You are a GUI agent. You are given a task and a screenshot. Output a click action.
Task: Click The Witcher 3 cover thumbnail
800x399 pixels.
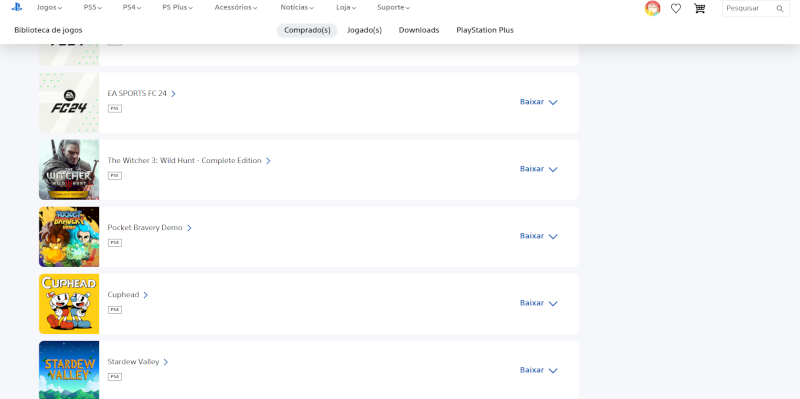tap(69, 169)
